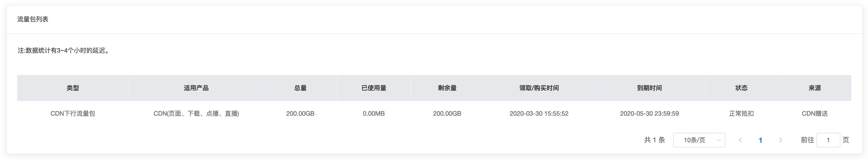Select the CDN下行流量包 row cell
The width and height of the screenshot is (868, 161).
point(73,114)
